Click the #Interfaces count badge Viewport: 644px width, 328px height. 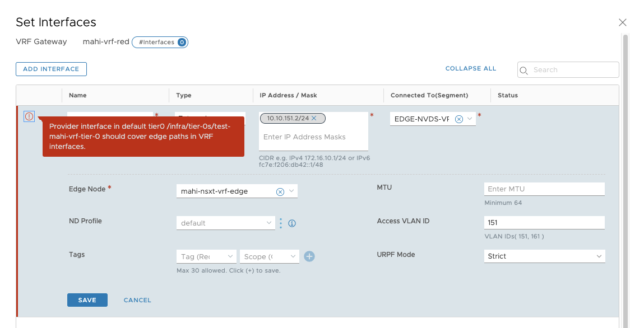160,42
